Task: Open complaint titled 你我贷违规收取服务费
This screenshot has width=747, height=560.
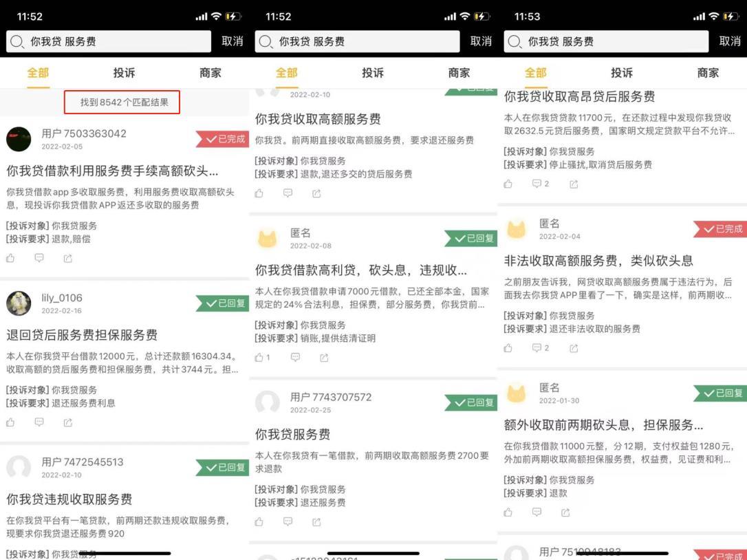Action: click(69, 499)
